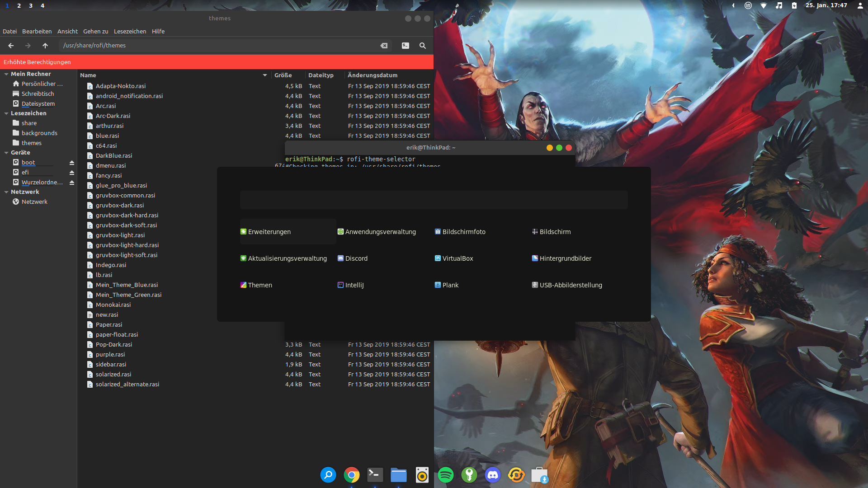Image resolution: width=868 pixels, height=488 pixels.
Task: Launch Spotify from the dock
Action: click(x=445, y=475)
